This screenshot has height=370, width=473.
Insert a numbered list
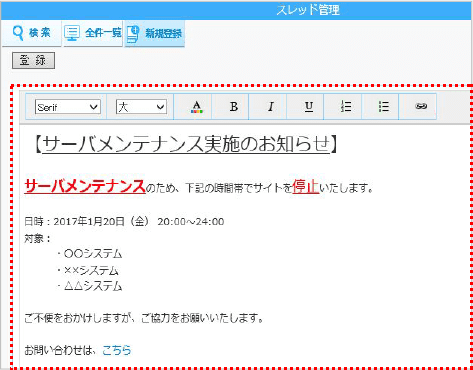tap(346, 107)
